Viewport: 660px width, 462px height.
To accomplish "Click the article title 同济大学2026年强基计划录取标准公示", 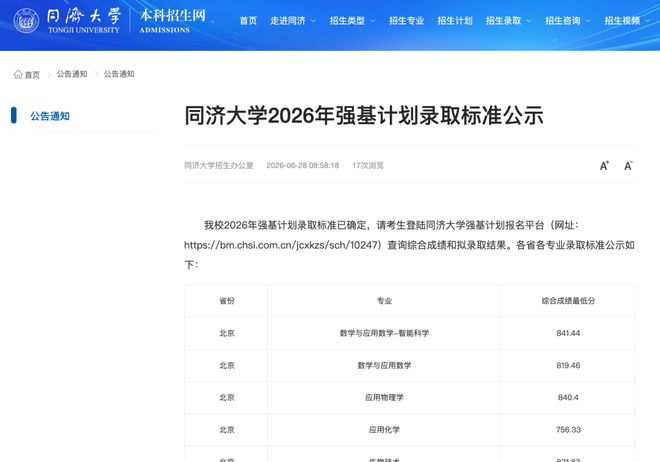I will [364, 115].
